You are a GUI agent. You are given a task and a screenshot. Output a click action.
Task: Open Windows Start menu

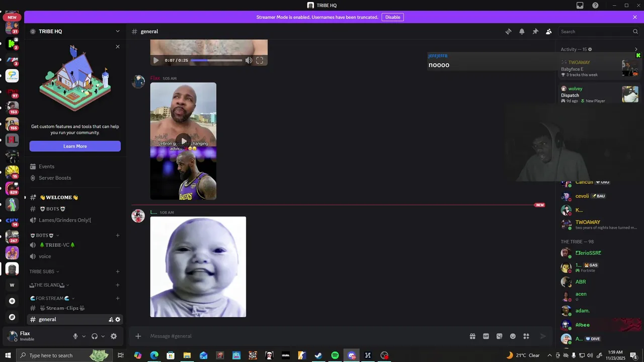coord(8,355)
